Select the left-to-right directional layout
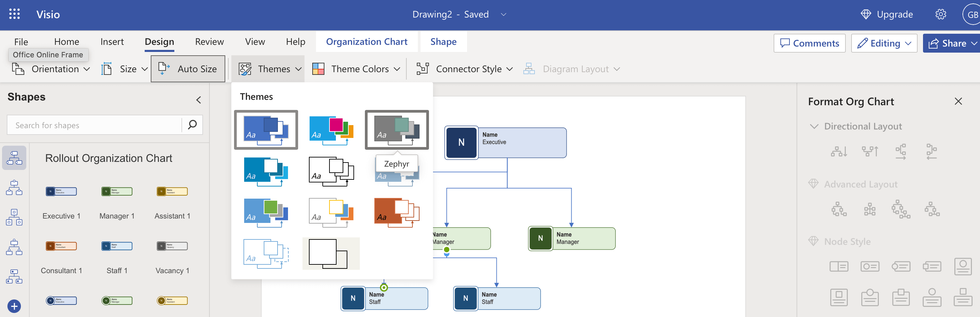980x317 pixels. coord(901,151)
